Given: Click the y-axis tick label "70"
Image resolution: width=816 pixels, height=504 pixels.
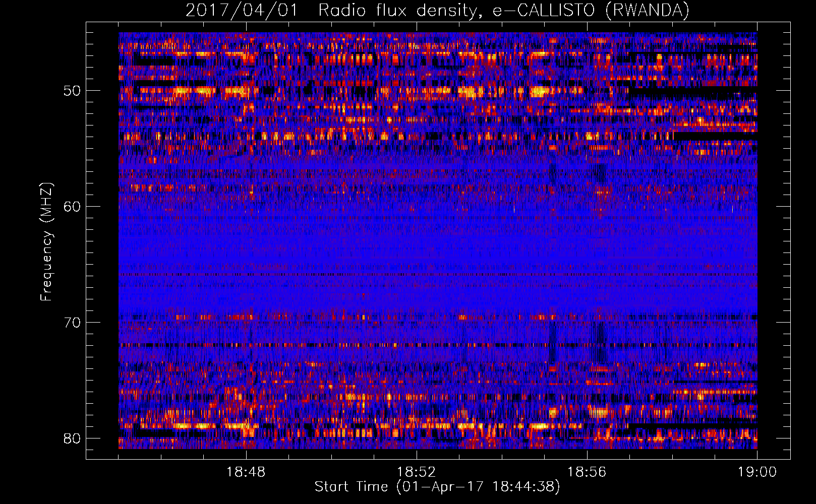Looking at the screenshot, I should tap(72, 323).
